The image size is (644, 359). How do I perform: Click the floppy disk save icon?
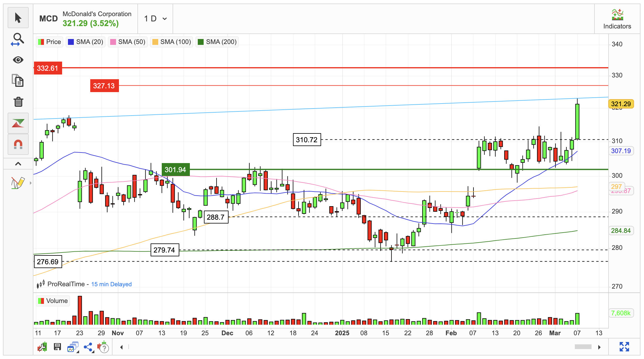57,347
